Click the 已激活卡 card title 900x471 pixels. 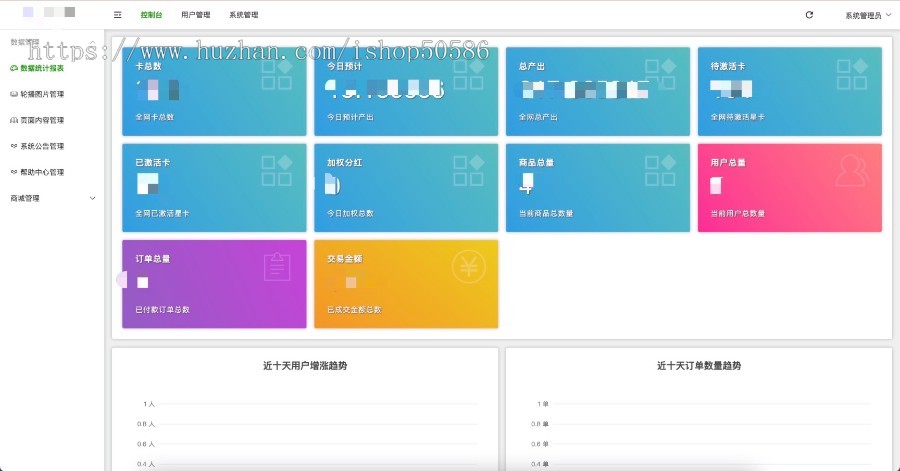[153, 162]
